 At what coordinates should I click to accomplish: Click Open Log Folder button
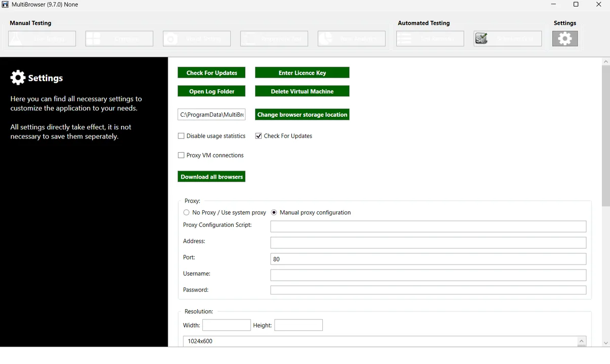211,91
